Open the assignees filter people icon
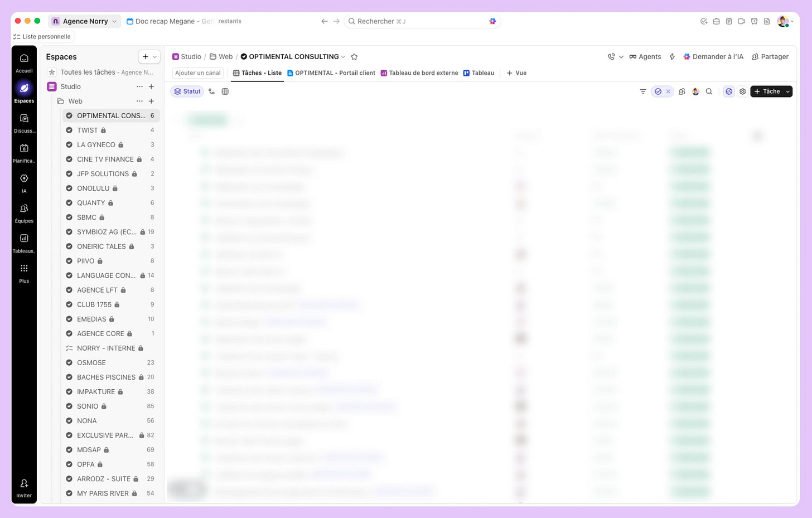The image size is (812, 518). [x=682, y=91]
